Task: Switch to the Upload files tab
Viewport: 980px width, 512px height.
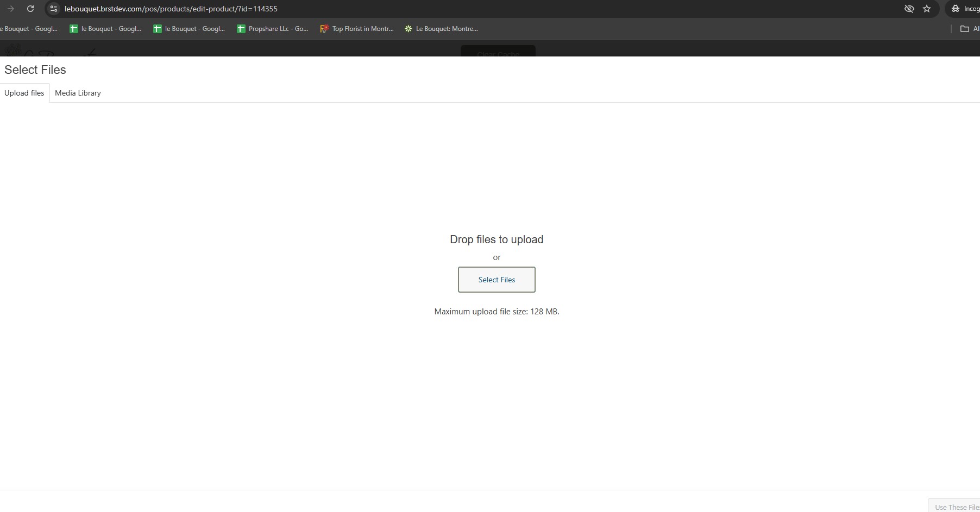Action: [24, 93]
